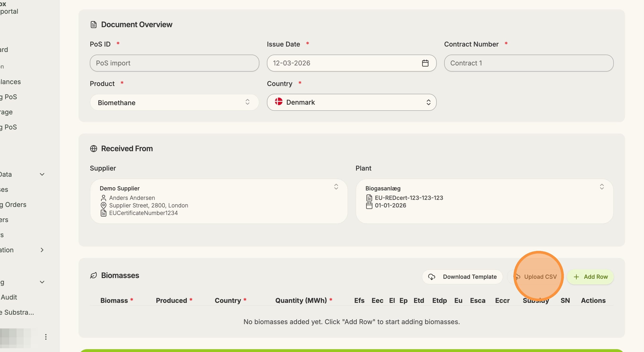
Task: Click the certificate icon beside EU-REDcert-123-123-123
Action: [369, 198]
